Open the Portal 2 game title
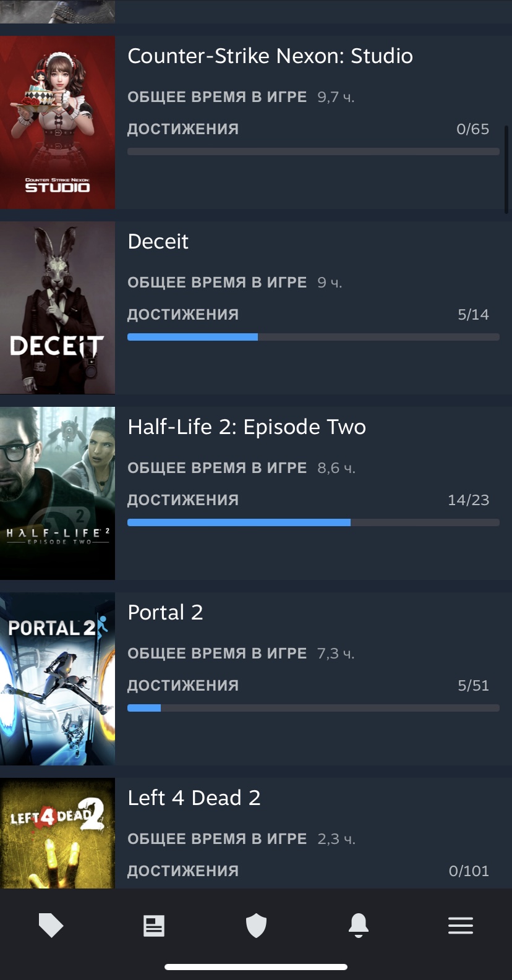 [165, 613]
